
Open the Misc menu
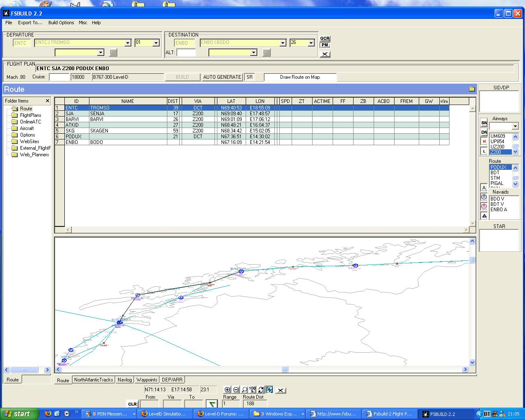point(83,23)
